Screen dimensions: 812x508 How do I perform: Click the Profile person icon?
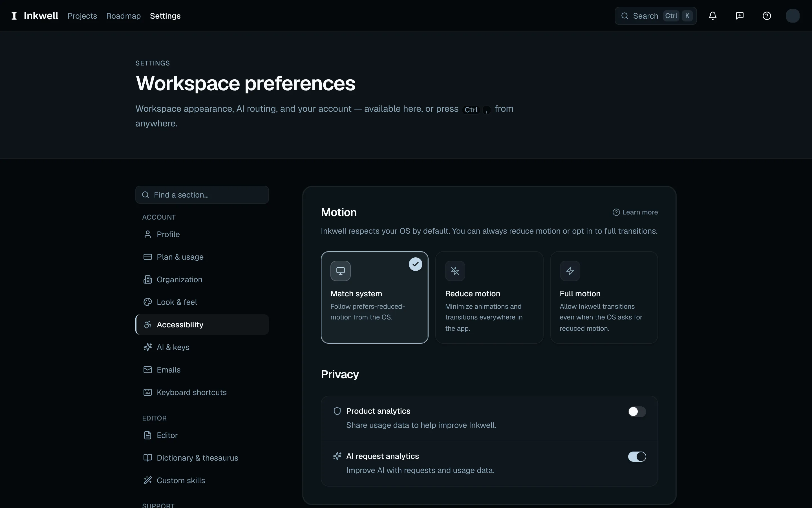(x=148, y=234)
